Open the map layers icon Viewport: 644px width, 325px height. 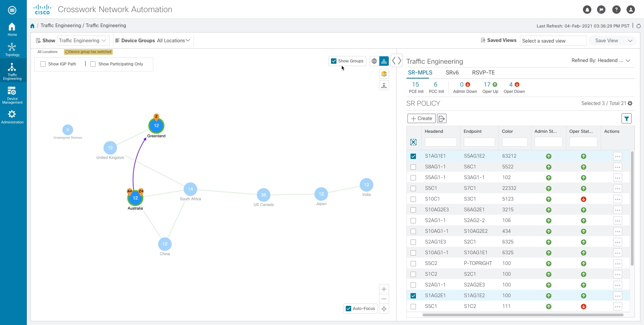(x=384, y=74)
